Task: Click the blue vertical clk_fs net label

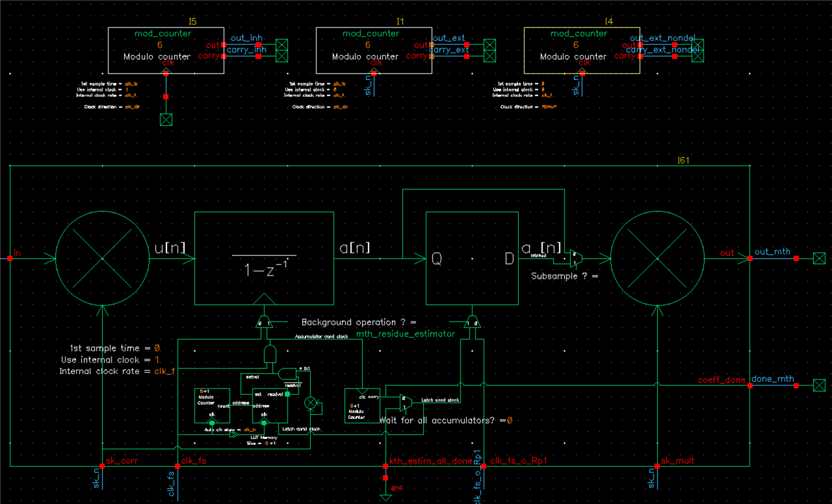Action: (172, 483)
